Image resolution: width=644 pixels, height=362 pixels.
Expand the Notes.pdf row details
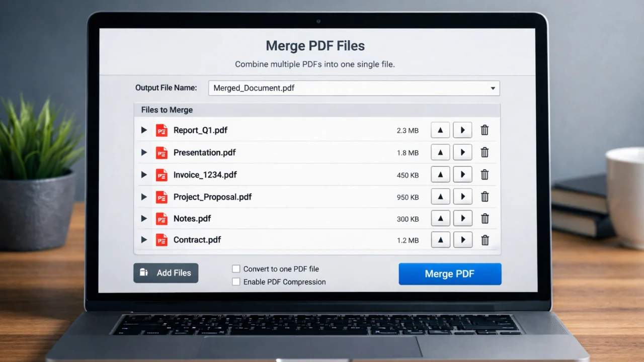tap(144, 218)
